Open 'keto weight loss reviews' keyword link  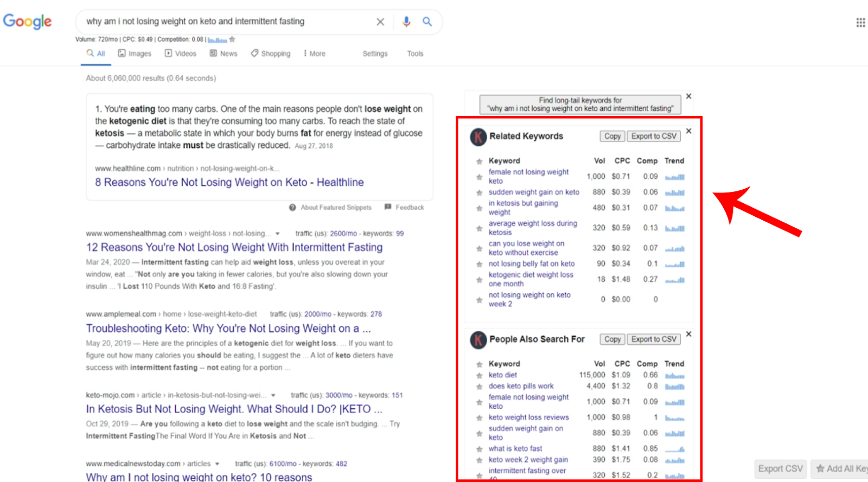[x=529, y=417]
